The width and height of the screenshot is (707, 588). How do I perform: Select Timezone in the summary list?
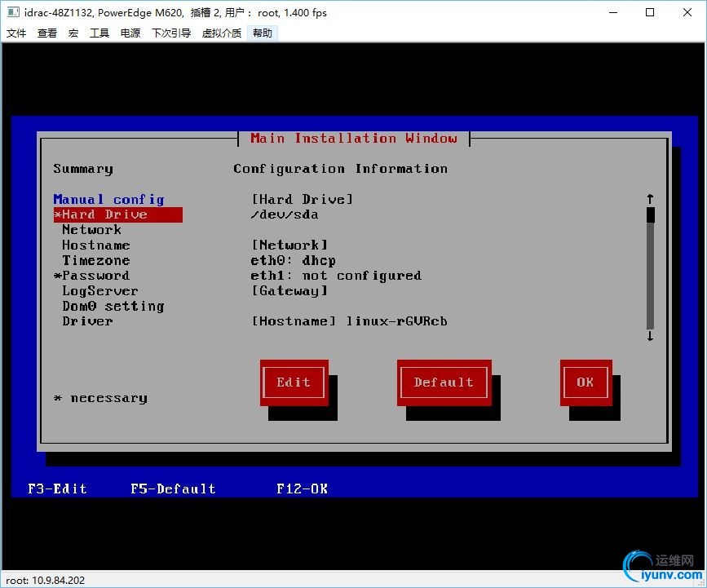click(x=95, y=260)
